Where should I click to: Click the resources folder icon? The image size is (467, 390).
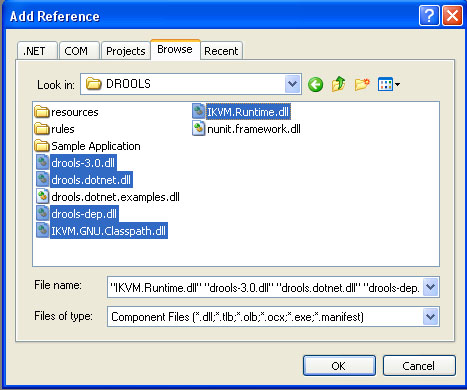coord(42,112)
